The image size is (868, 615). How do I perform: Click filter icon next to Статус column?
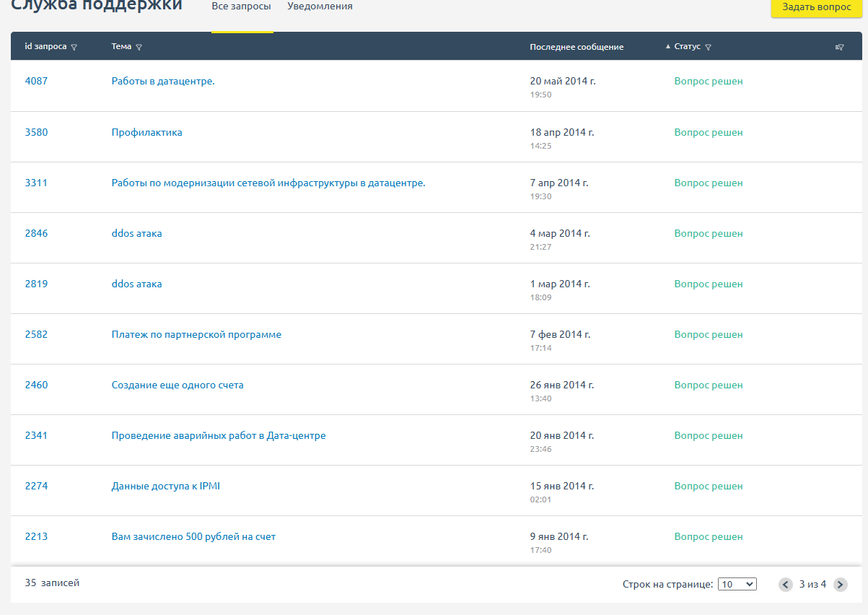[x=708, y=47]
